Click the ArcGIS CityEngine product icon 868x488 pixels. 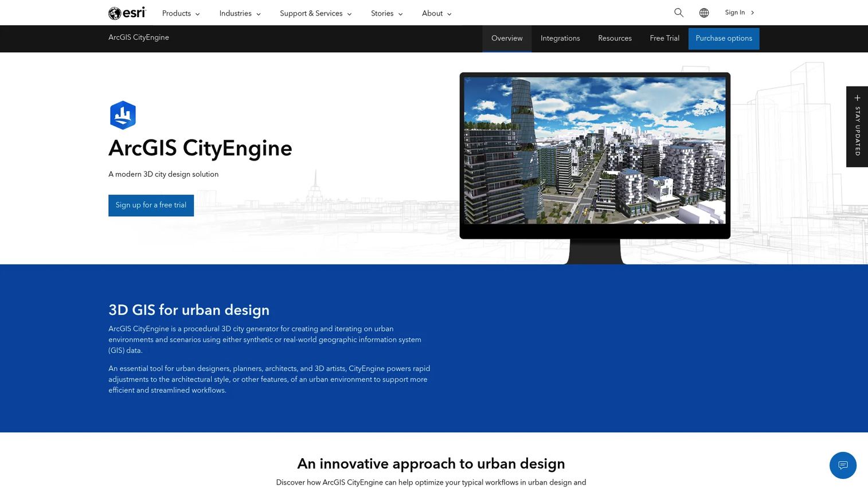coord(123,115)
